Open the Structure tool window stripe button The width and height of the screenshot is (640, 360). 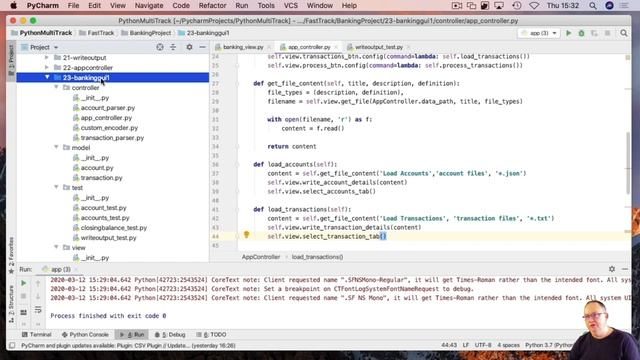(x=11, y=305)
